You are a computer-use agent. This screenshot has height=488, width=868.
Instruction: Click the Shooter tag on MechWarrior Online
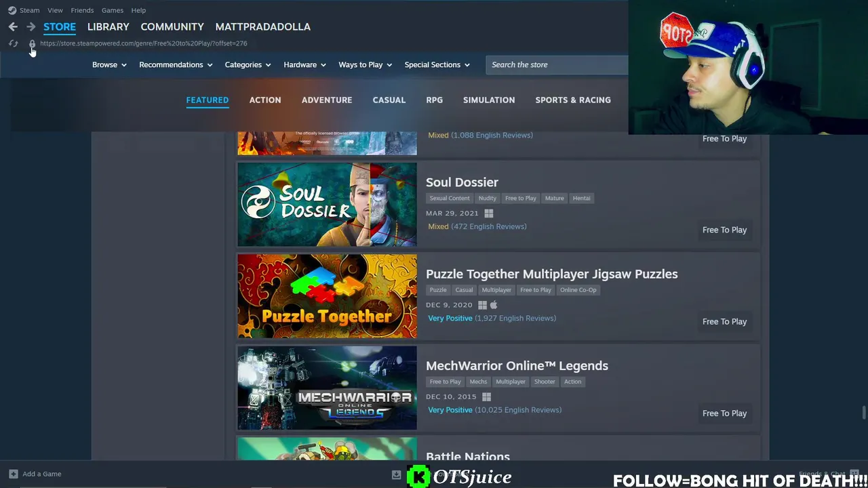point(545,382)
